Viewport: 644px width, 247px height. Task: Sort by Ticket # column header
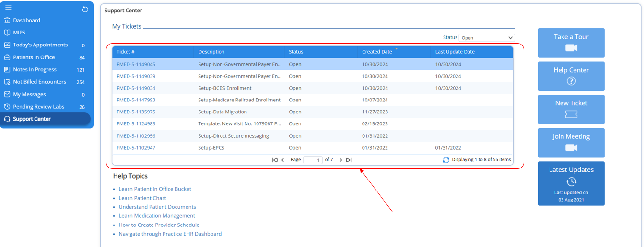point(126,52)
